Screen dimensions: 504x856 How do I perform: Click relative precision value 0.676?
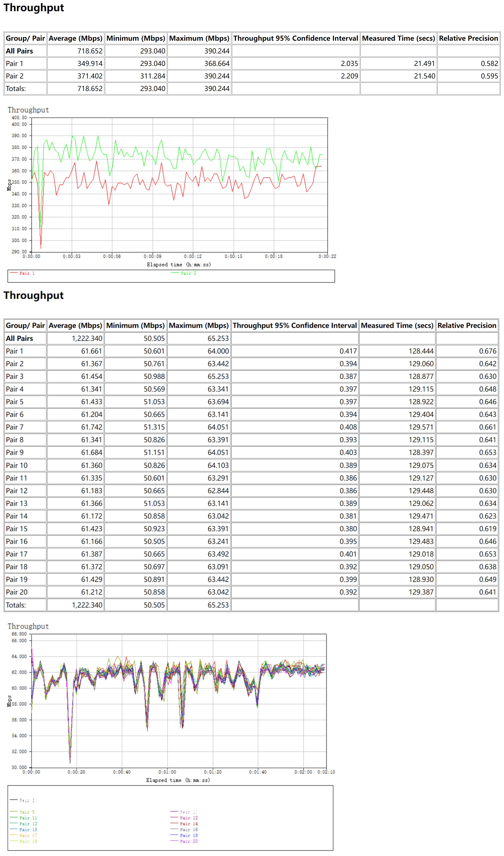(x=488, y=351)
